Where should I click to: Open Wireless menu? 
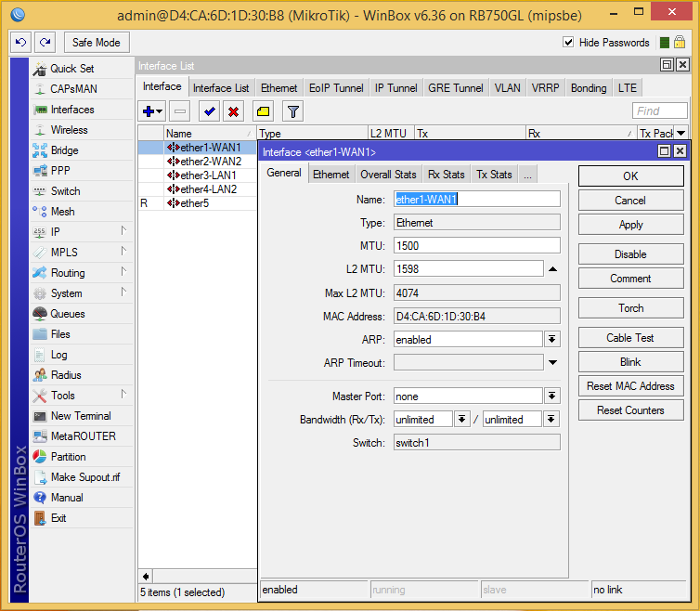[x=70, y=130]
